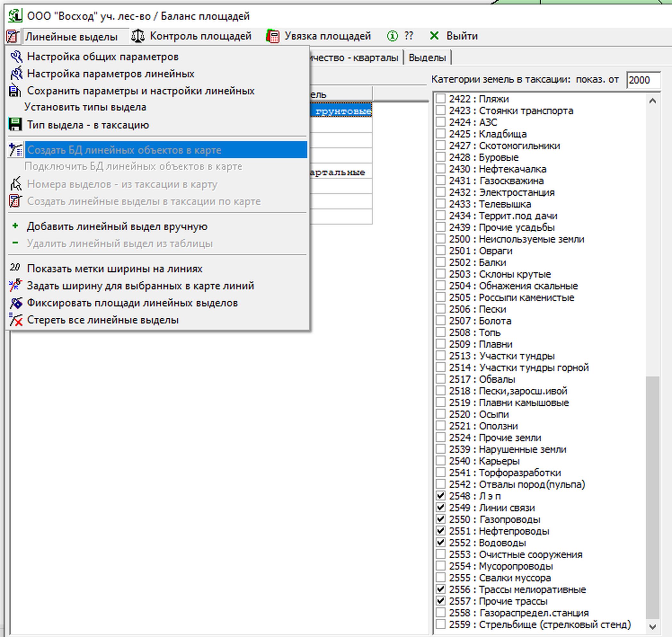Uncheck 2549 : Линии связи
Image resolution: width=672 pixels, height=637 pixels.
(440, 507)
